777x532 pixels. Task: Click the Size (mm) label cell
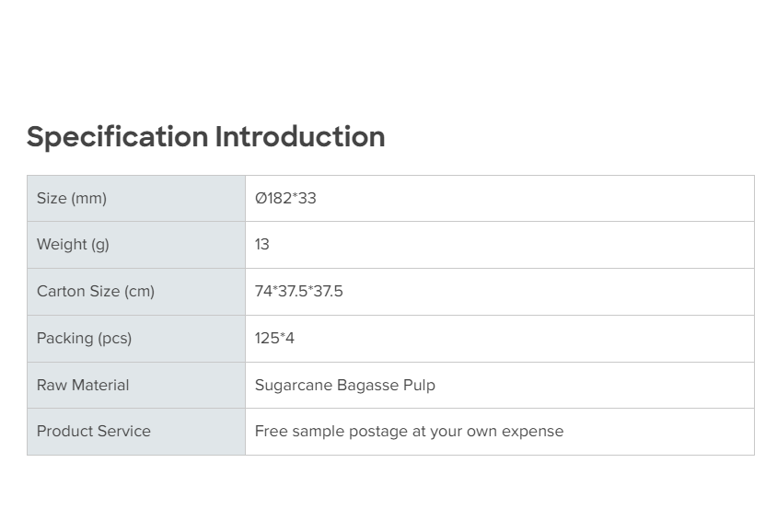click(72, 198)
